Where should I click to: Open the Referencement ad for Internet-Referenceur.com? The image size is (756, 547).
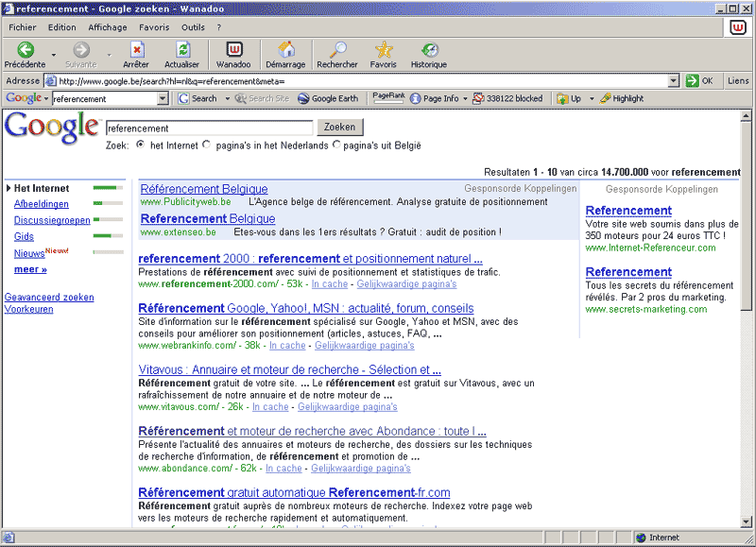pyautogui.click(x=628, y=211)
